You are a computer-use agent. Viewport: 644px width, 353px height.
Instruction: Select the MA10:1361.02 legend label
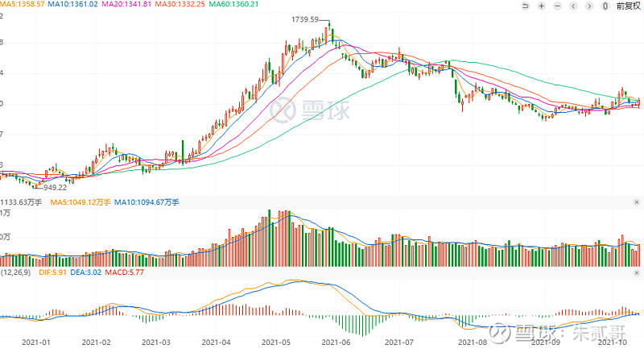[x=72, y=4]
